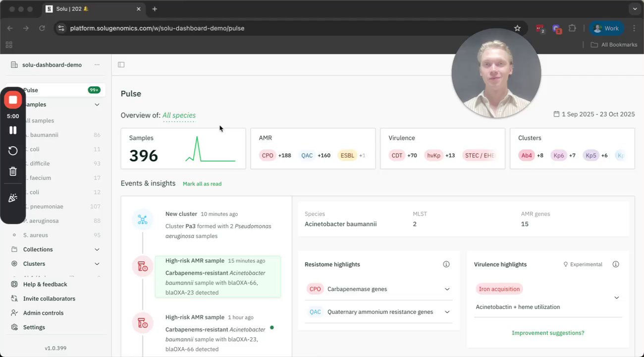The image size is (644, 357).
Task: Expand the Collections section
Action: pos(97,249)
